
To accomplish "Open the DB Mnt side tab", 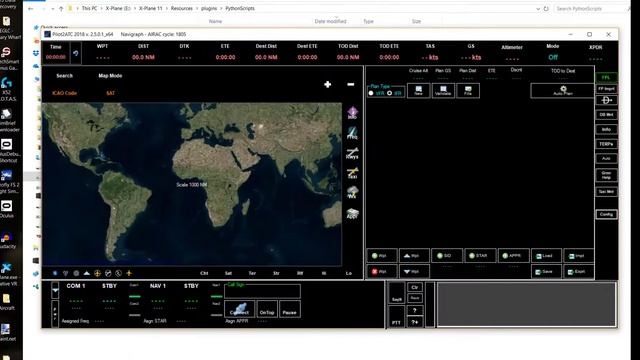I will pyautogui.click(x=606, y=115).
